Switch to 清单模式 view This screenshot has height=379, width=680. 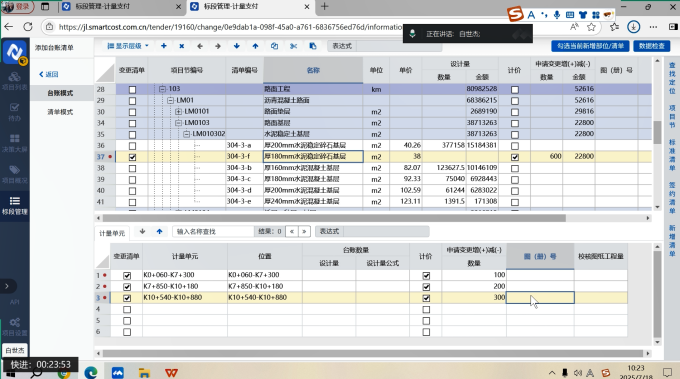click(x=60, y=112)
